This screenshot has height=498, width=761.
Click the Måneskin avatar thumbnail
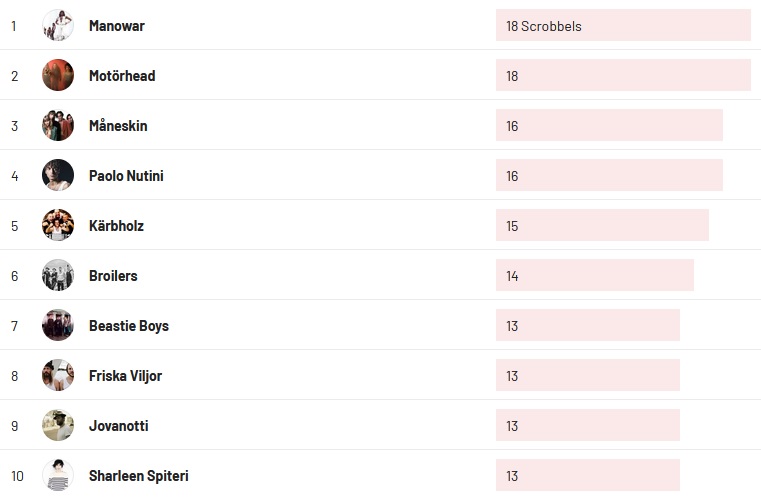coord(58,125)
